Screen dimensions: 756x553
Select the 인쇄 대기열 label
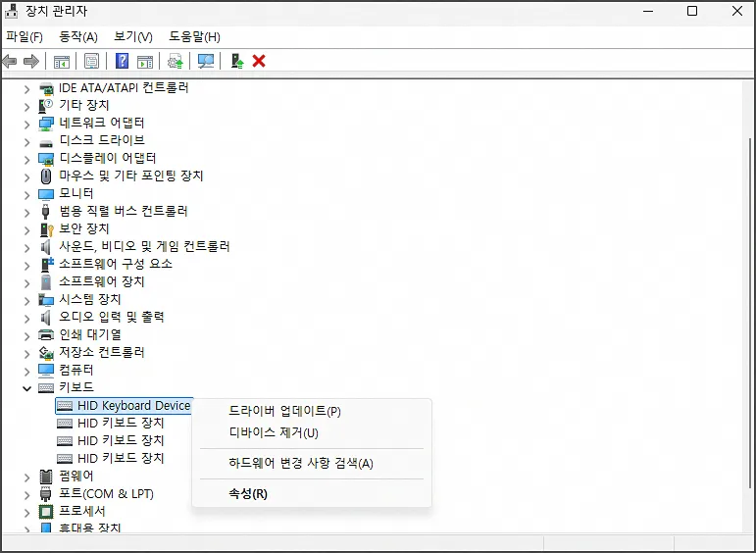90,334
